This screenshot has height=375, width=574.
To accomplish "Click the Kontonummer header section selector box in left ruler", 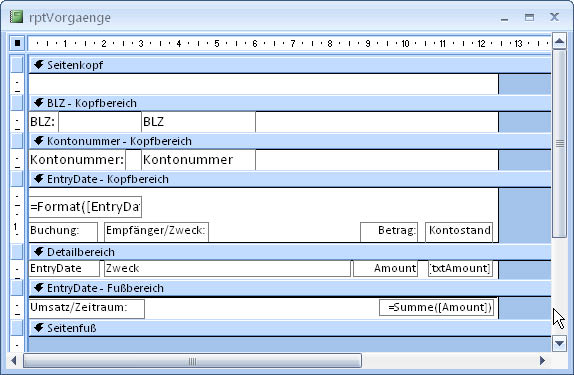I will pyautogui.click(x=17, y=141).
